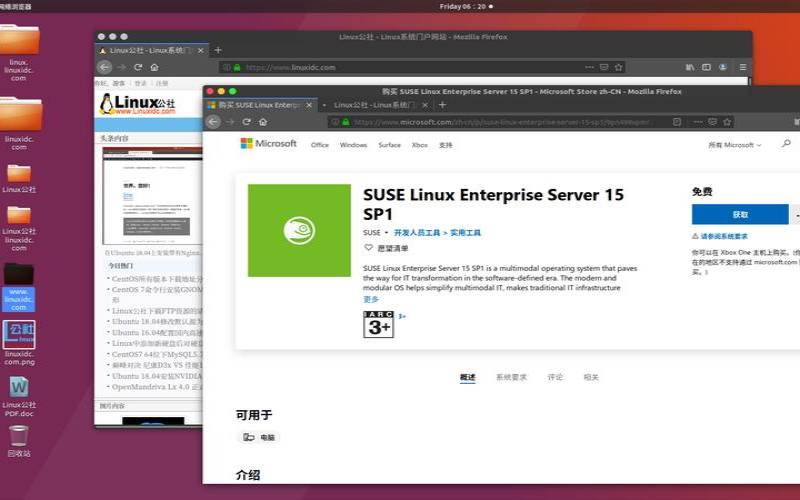800x500 pixels.
Task: Toggle reader view in microsoft.com address bar
Action: pyautogui.click(x=677, y=122)
